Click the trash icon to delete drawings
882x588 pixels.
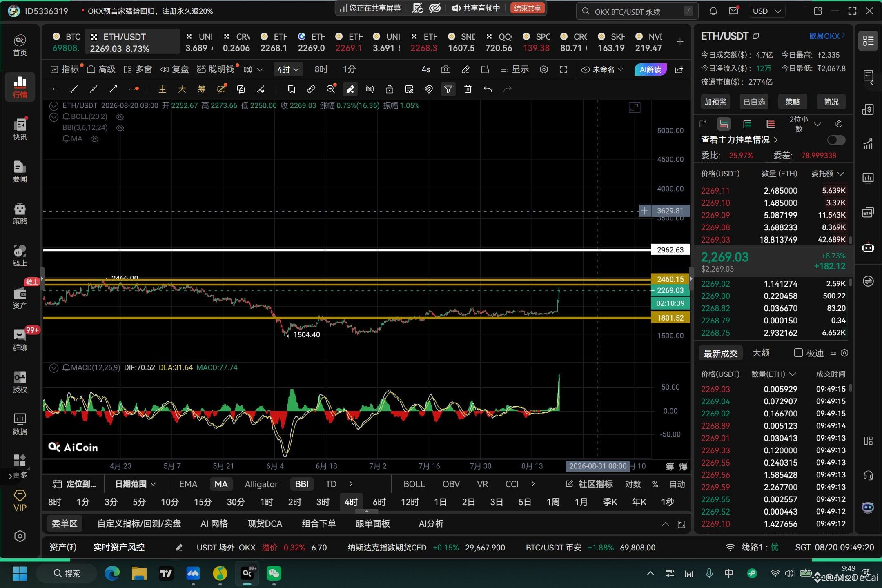(468, 89)
